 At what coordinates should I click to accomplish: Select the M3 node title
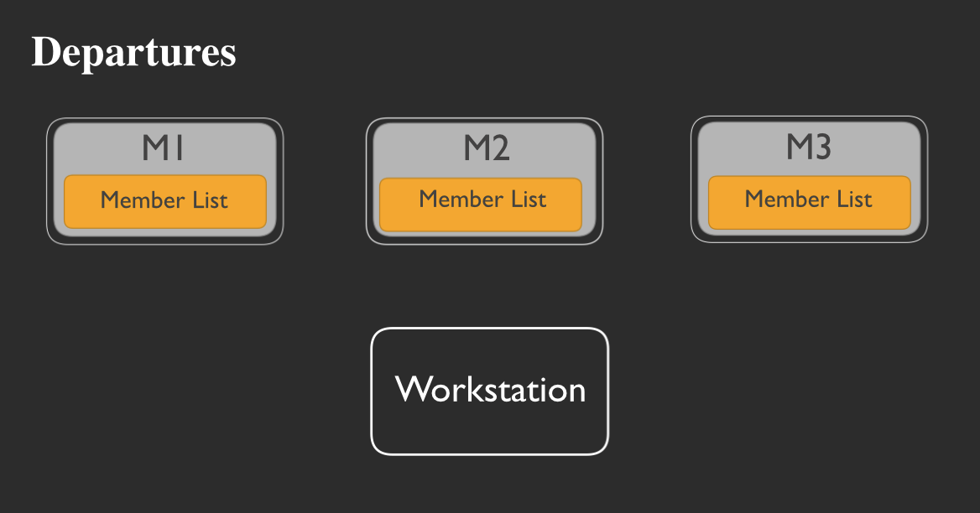(808, 148)
